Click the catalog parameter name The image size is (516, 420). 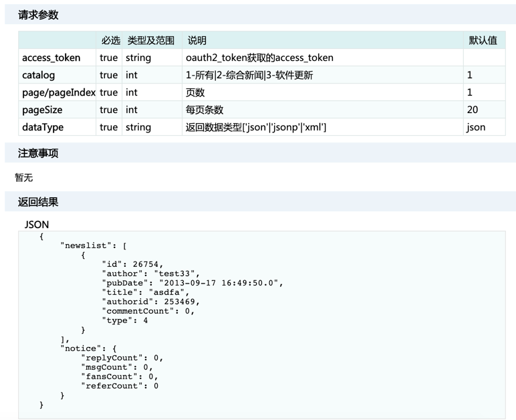coord(39,76)
